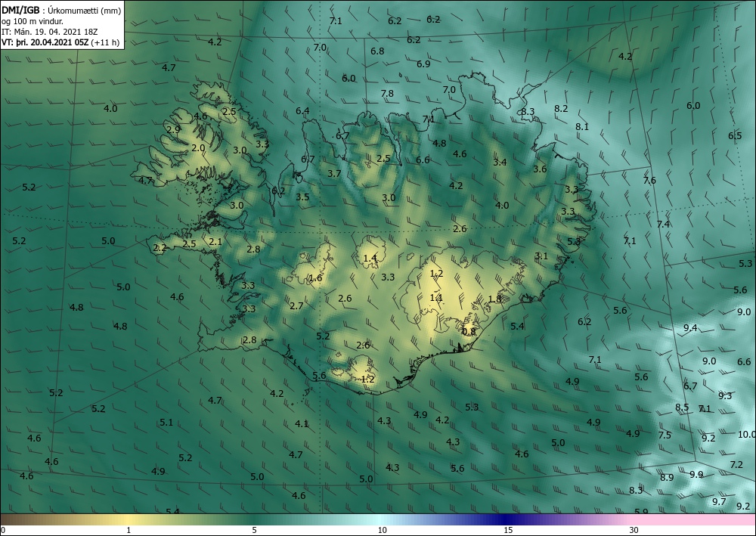The image size is (756, 536).
Task: Click the map value '3.4'
Action: (x=500, y=162)
